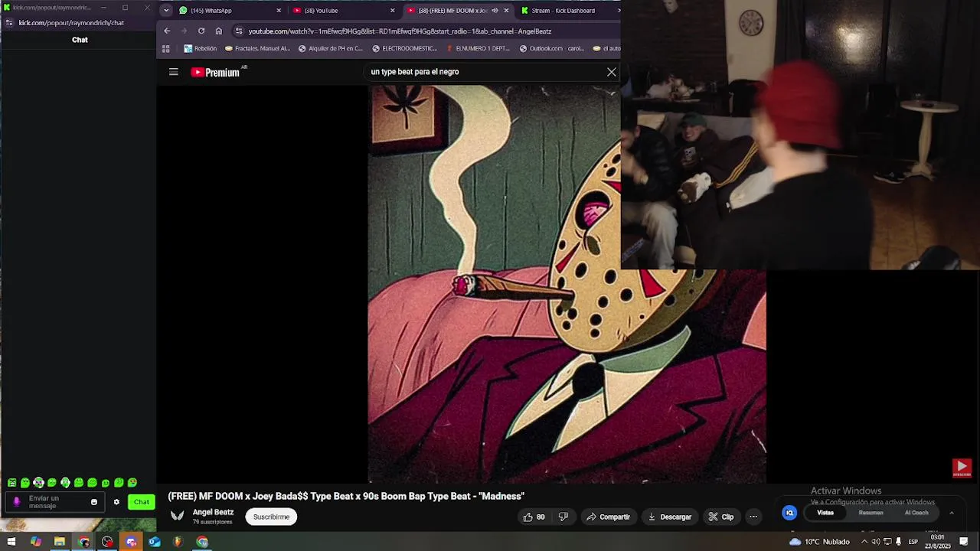The image size is (980, 551).
Task: Open the volume control in system tray
Action: tap(876, 542)
